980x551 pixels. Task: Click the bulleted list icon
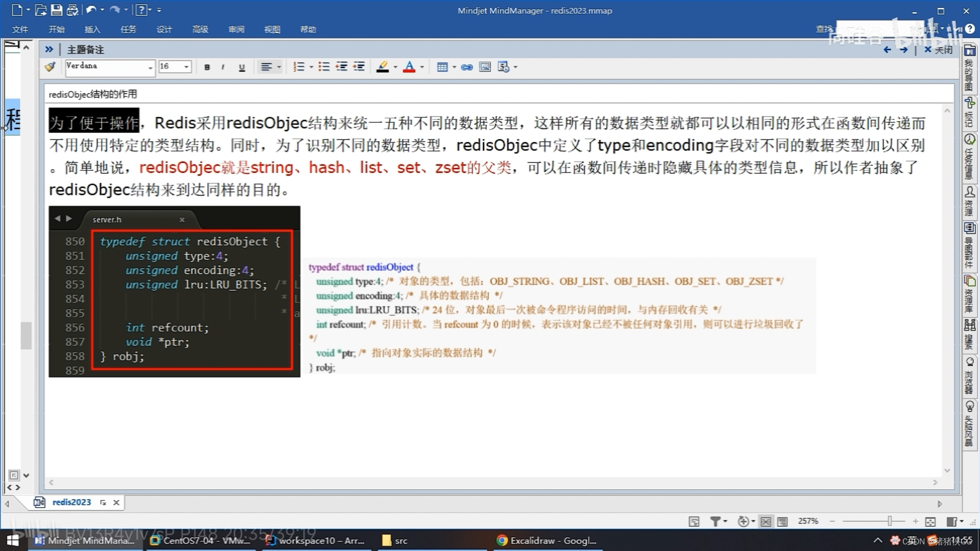(x=323, y=67)
